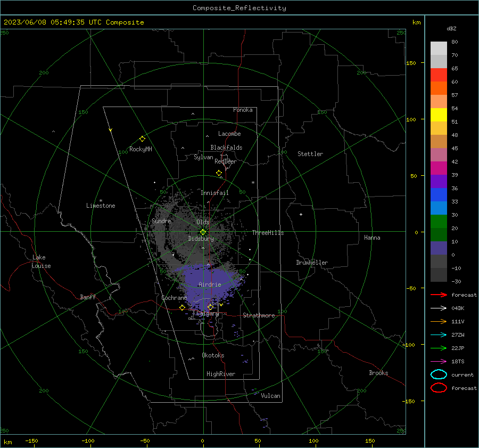Click the 65 dBZ red color swatch

[439, 75]
